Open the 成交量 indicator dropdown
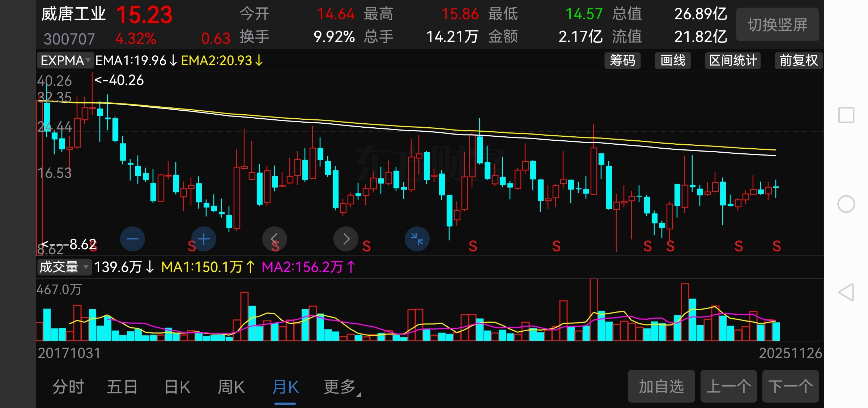 pos(64,267)
